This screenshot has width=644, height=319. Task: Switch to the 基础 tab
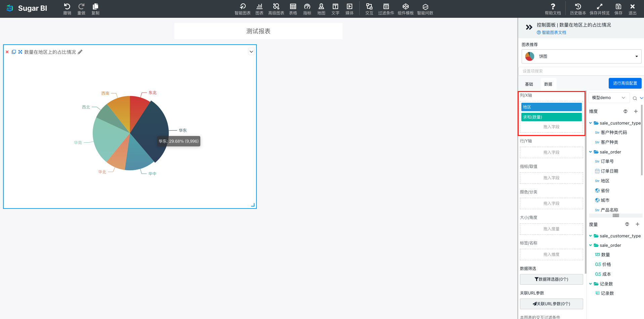[x=529, y=84]
